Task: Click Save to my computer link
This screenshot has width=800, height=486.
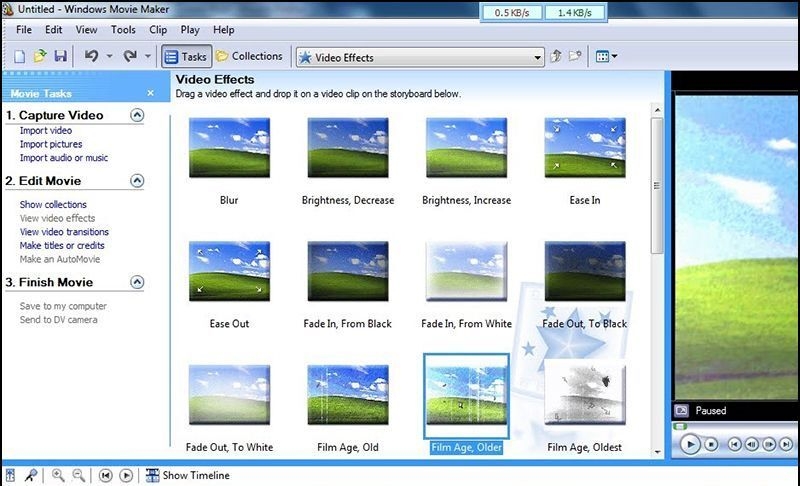Action: pyautogui.click(x=63, y=306)
